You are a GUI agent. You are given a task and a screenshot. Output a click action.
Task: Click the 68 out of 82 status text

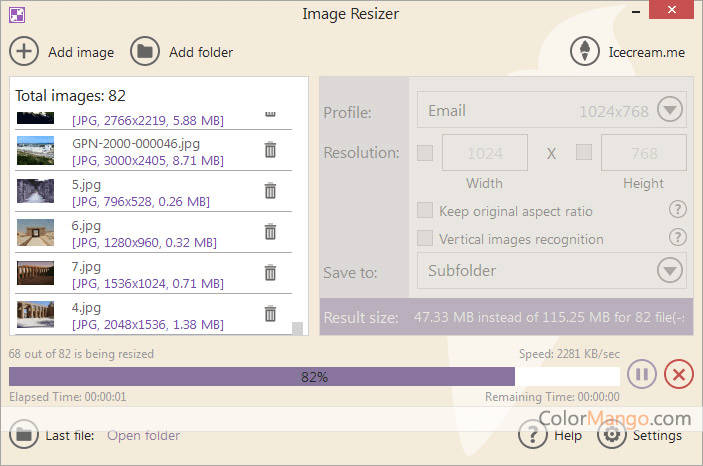[x=81, y=354]
